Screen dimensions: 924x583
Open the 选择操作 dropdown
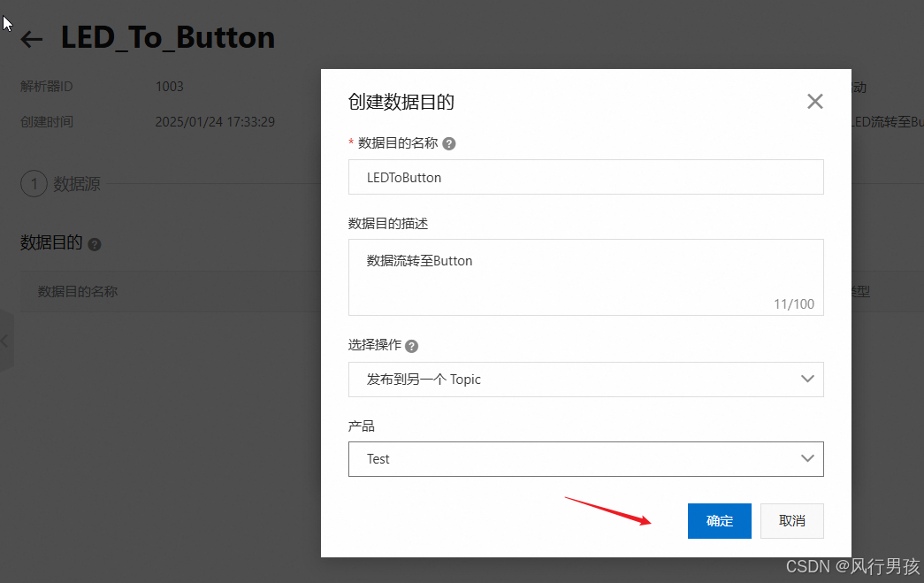click(585, 379)
